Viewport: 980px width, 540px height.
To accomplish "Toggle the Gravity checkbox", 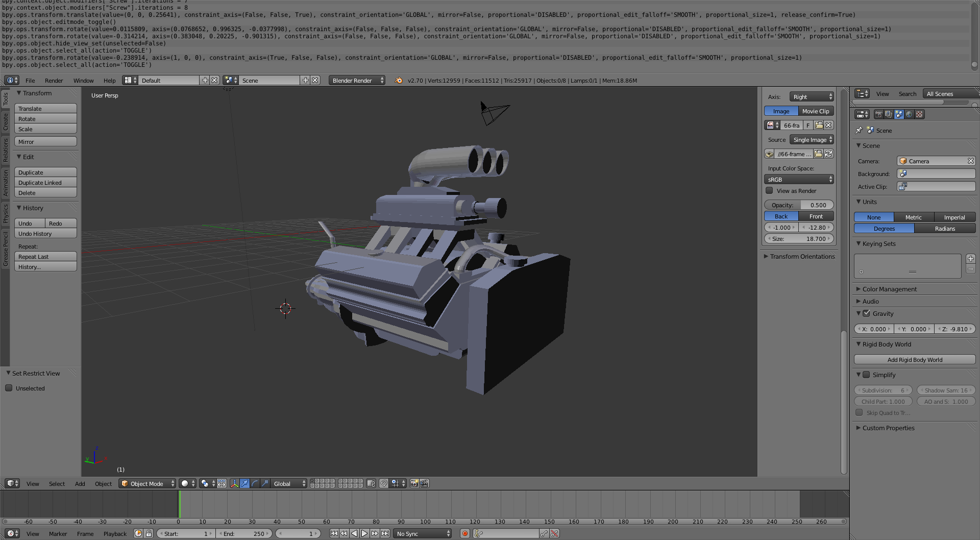I will [x=866, y=313].
